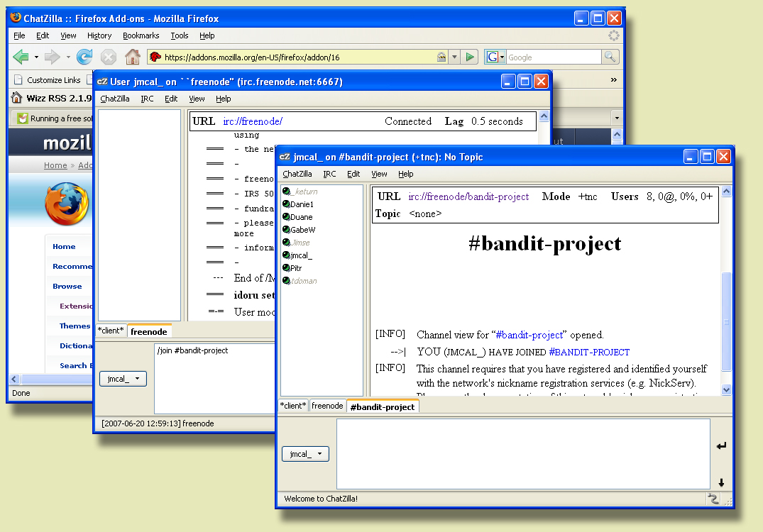
Task: Click Google search field in Firefox
Action: point(554,57)
